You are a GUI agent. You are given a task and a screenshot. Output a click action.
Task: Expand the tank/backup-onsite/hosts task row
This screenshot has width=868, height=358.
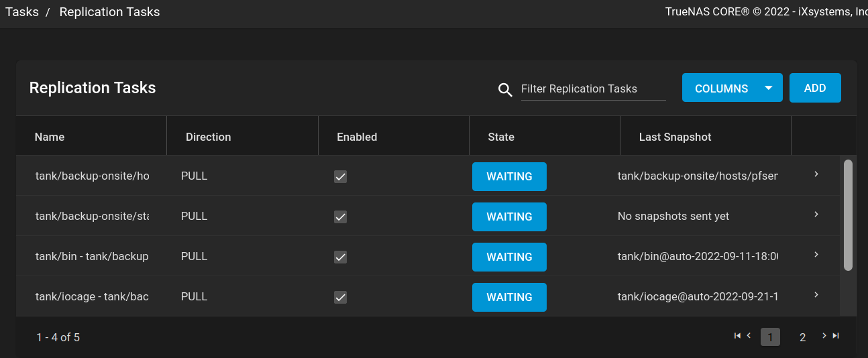816,174
